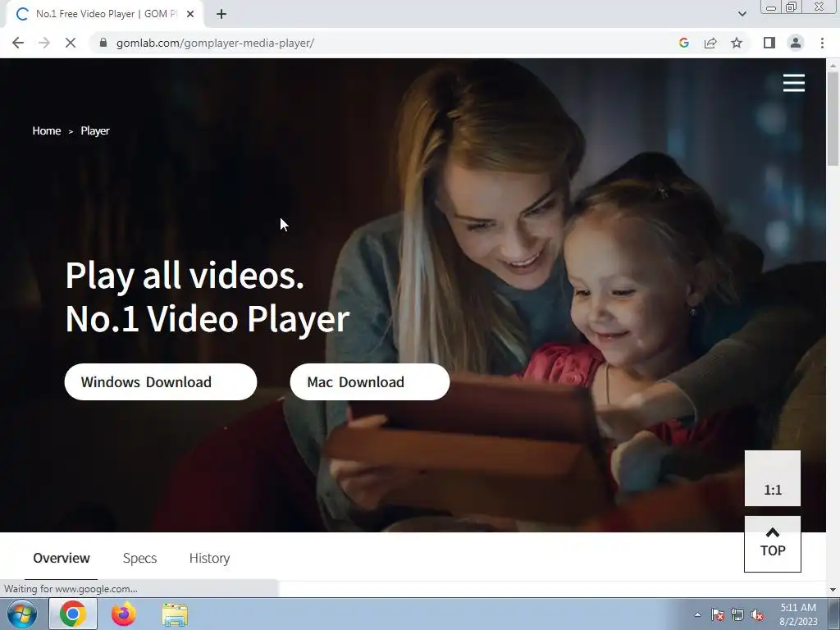
Task: Open the hamburger site menu
Action: click(793, 83)
